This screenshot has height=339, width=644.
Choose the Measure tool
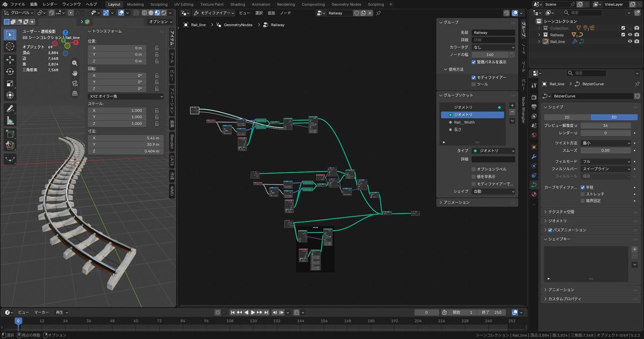10,121
